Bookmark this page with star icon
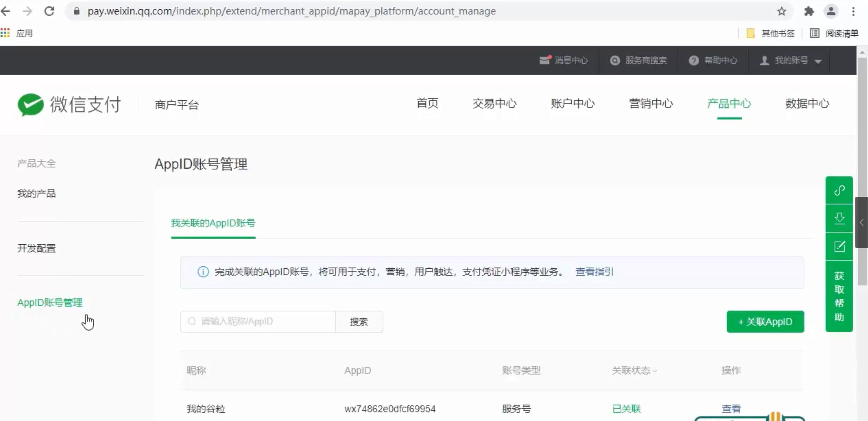Viewport: 868px width, 421px height. click(x=781, y=11)
